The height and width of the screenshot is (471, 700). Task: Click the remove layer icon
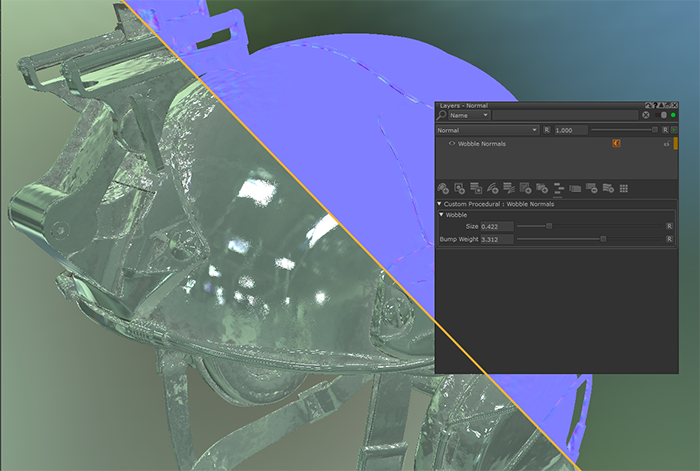point(592,188)
